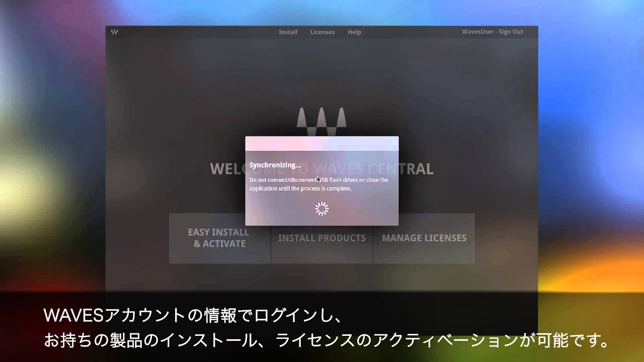Viewport: 644px width, 362px height.
Task: Click the large Waves logo above the dialog
Action: click(x=322, y=121)
